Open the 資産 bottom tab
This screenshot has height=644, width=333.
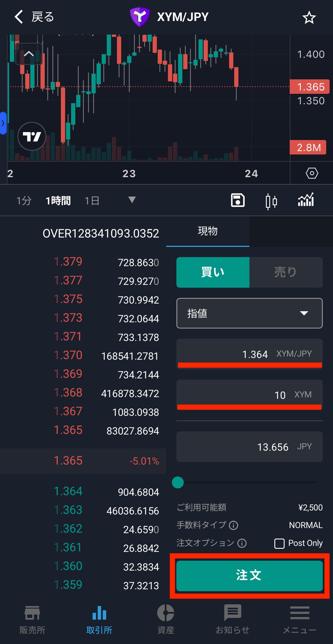166,620
